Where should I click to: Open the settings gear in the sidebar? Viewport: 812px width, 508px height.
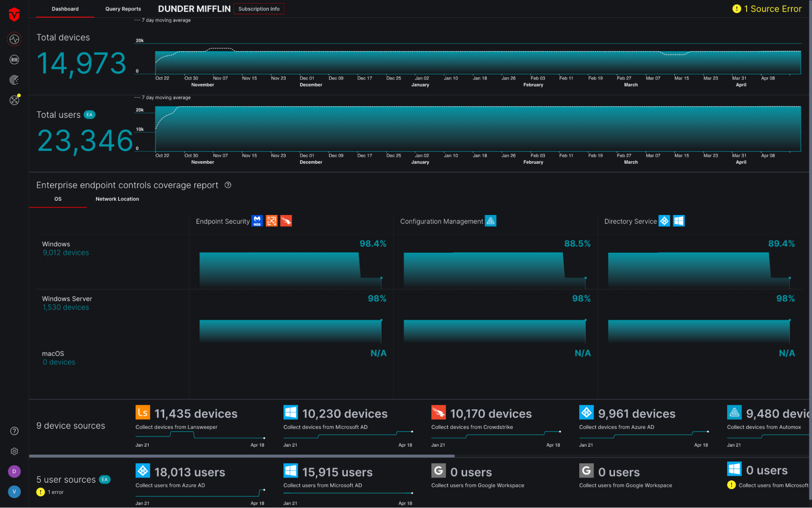pos(14,452)
